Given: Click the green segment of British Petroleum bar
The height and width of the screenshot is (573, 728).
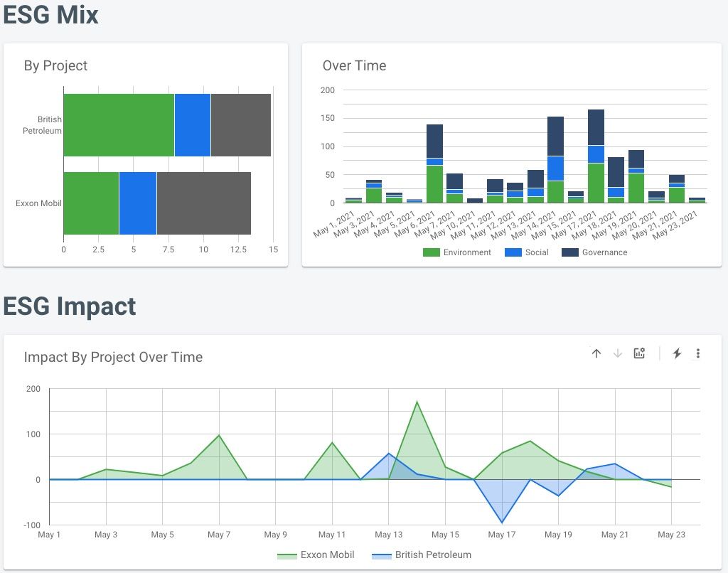Looking at the screenshot, I should (x=119, y=125).
